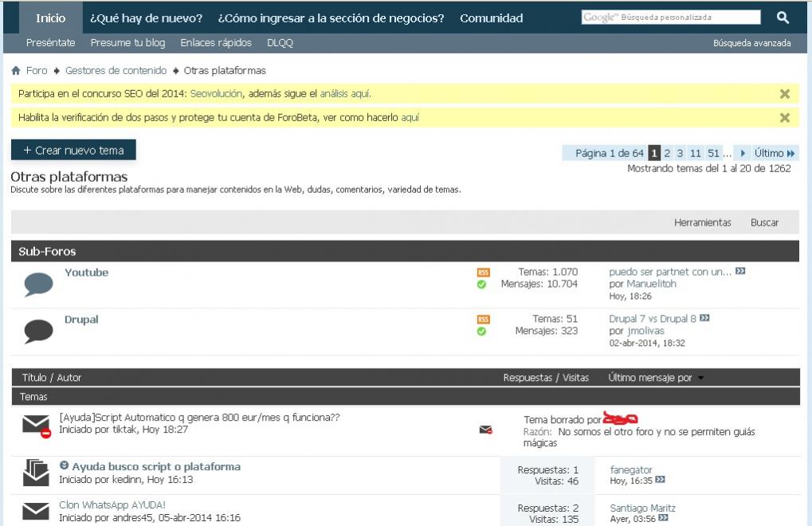The image size is (812, 526).
Task: Click the Youtube speech bubble forum icon
Action: [38, 284]
